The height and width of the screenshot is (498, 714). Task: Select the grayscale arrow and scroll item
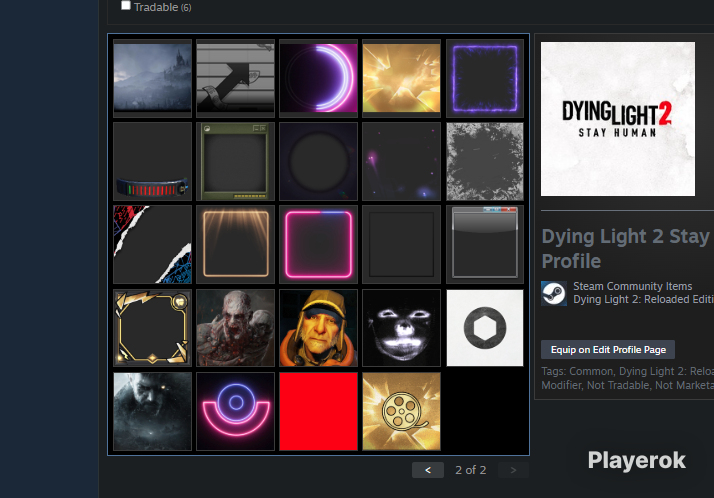click(x=235, y=78)
